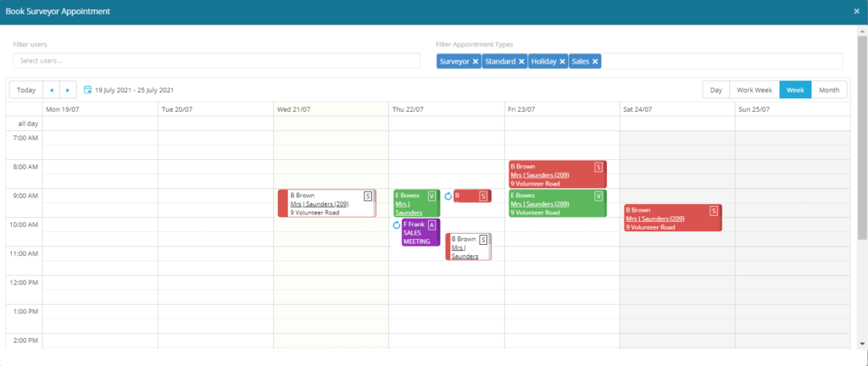Click the Today button
The width and height of the screenshot is (868, 366).
click(x=25, y=90)
